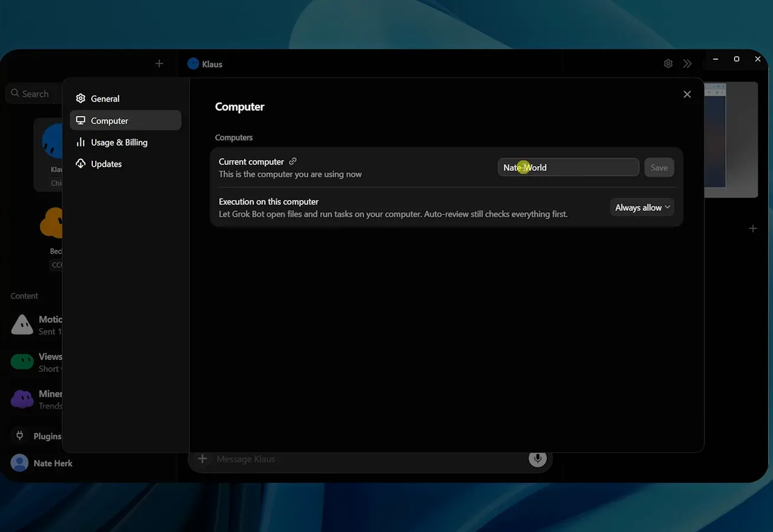Viewport: 773px width, 532px height.
Task: Close the settings dialog with the X
Action: pyautogui.click(x=687, y=95)
